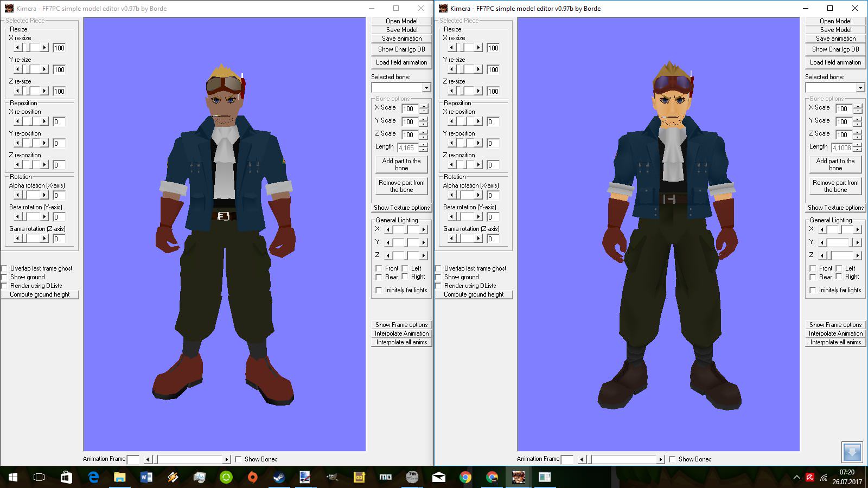This screenshot has height=488, width=868.
Task: Click Load field animation in right window
Action: pyautogui.click(x=835, y=62)
